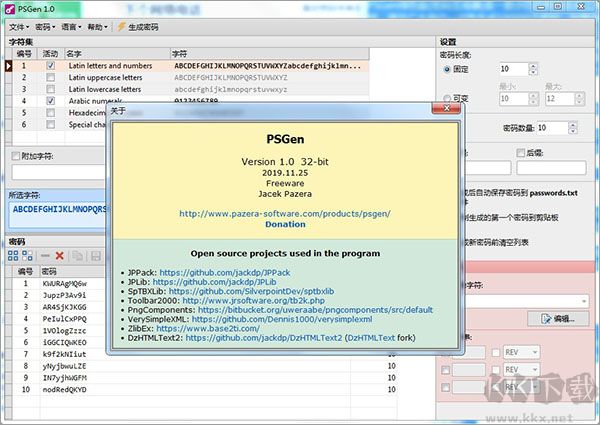Select the 固定 fixed length radio button
The height and width of the screenshot is (425, 600).
(x=447, y=69)
